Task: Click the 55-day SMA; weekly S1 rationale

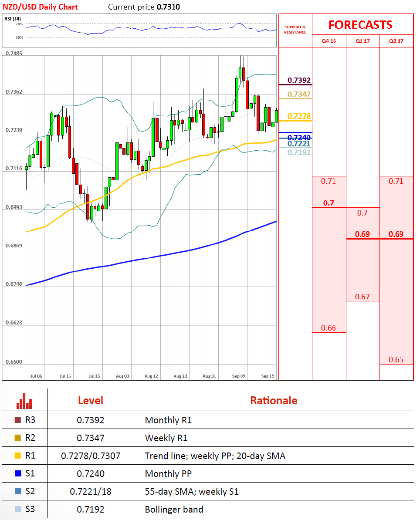Action: [192, 492]
